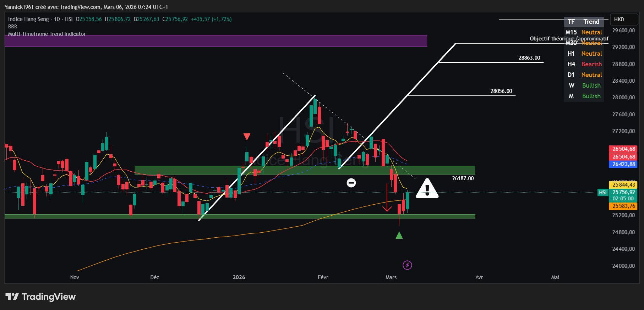
Task: Select the green up-pointing triangle marker
Action: 399,235
